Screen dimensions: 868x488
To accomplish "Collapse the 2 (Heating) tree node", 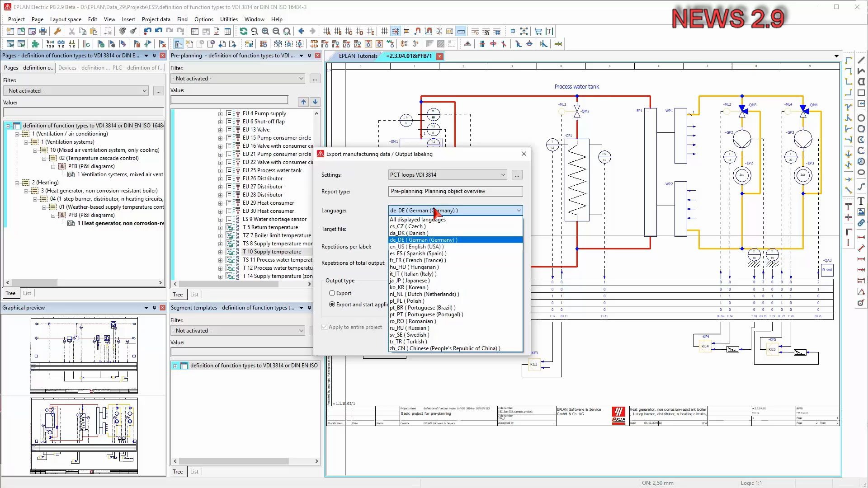I will click(x=17, y=183).
